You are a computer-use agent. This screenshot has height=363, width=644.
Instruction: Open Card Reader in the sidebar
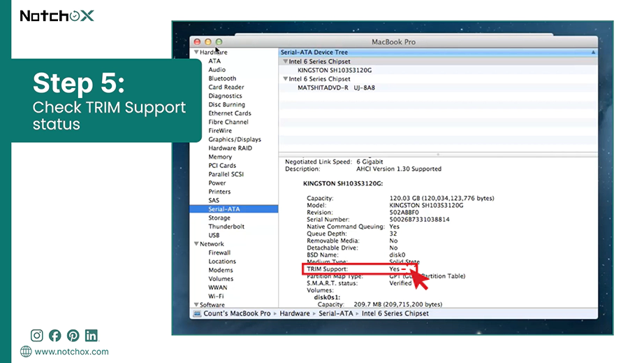(x=226, y=87)
